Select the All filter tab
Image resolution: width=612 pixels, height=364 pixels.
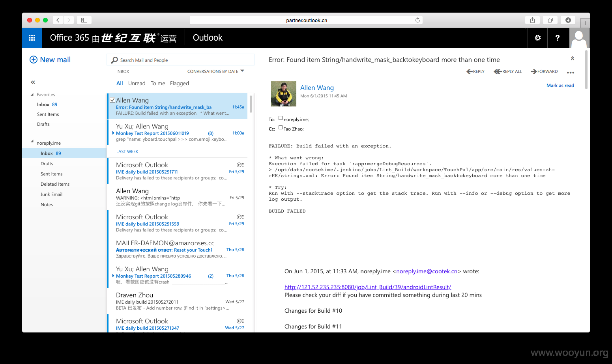pyautogui.click(x=120, y=83)
